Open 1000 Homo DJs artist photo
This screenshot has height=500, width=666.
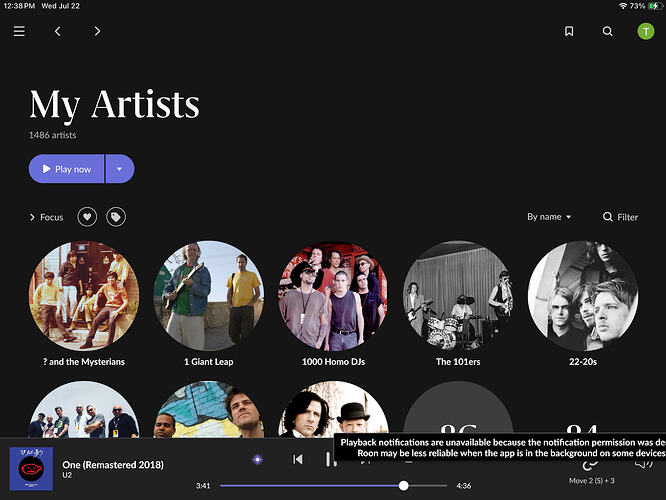(333, 296)
